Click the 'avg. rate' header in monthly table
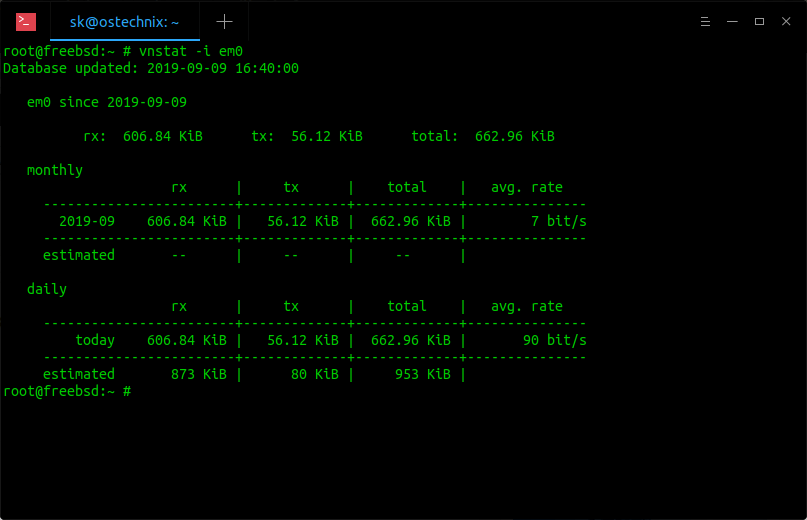807x520 pixels. point(527,187)
